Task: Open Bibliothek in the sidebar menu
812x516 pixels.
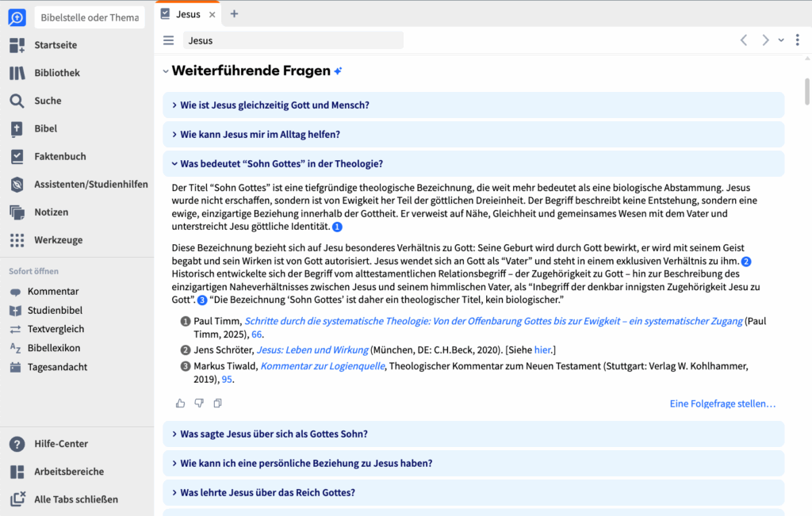Action: 56,73
